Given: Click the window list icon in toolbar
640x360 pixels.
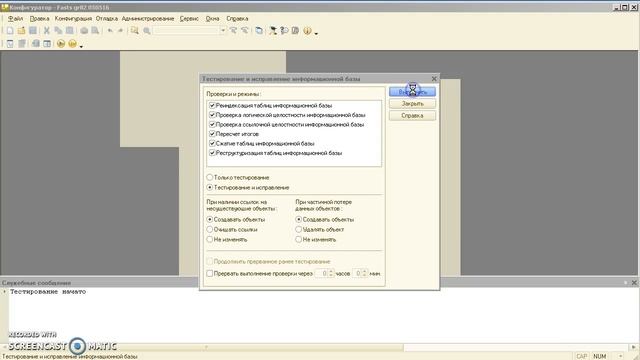Looking at the screenshot, I should pyautogui.click(x=259, y=31).
